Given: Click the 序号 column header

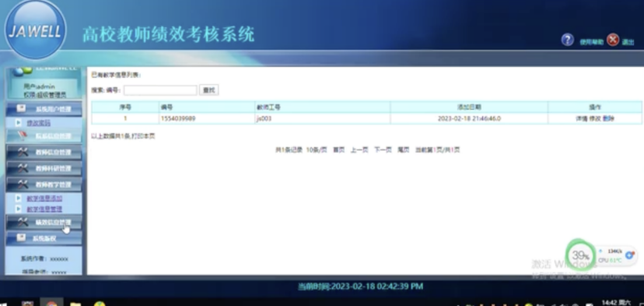Looking at the screenshot, I should click(x=125, y=107).
